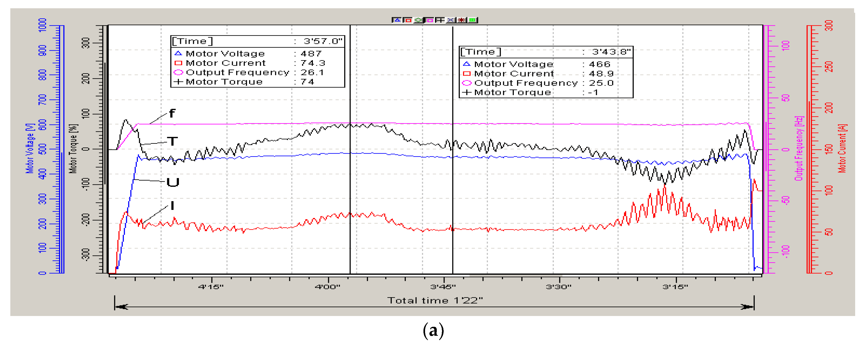This screenshot has width=868, height=347.
Task: Click the dark red asterisk trace button
Action: [x=462, y=20]
